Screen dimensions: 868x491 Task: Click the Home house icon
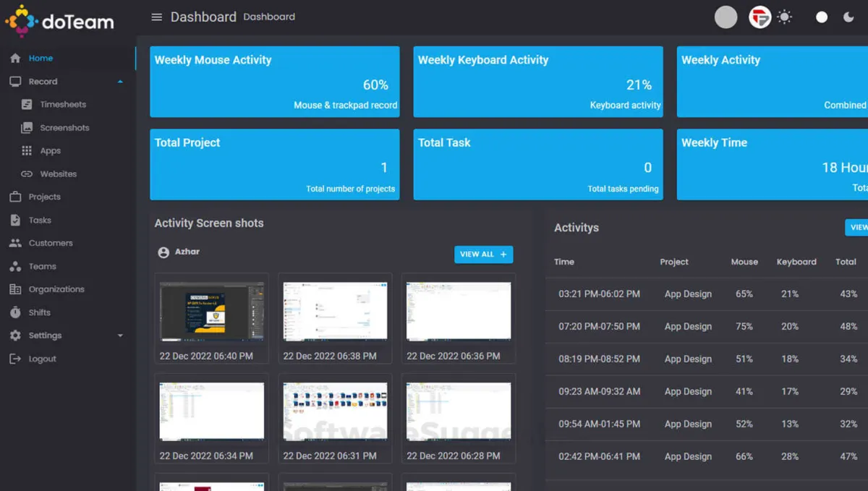(x=15, y=58)
